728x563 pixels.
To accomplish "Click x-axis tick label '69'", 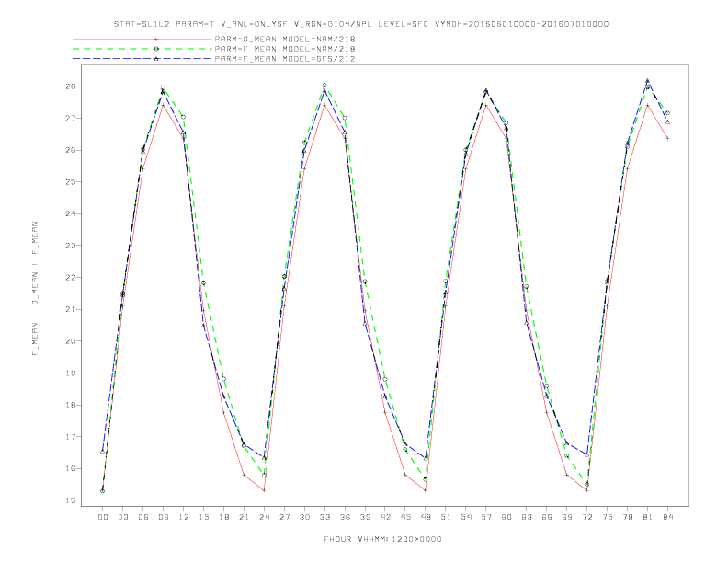I will (567, 517).
